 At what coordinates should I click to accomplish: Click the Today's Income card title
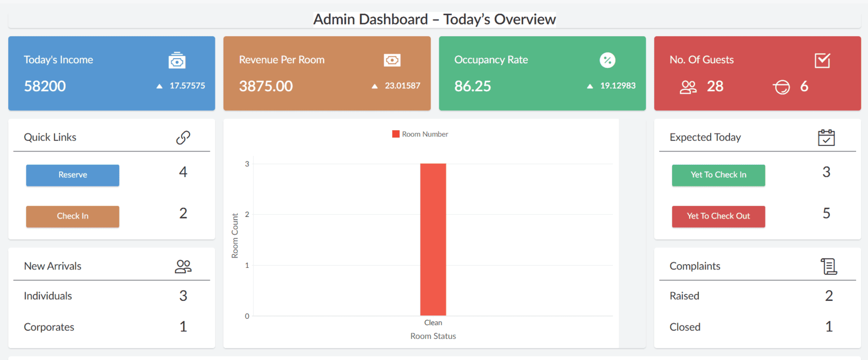59,60
